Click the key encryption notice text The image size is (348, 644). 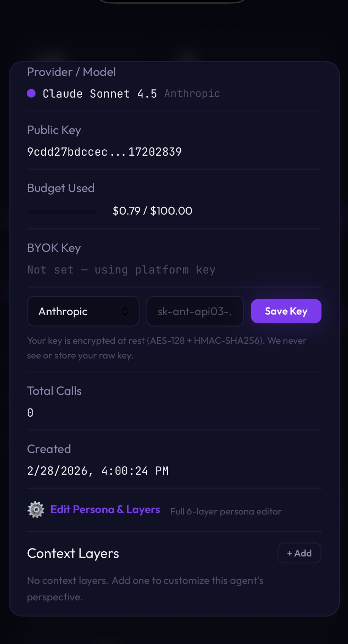pos(167,348)
